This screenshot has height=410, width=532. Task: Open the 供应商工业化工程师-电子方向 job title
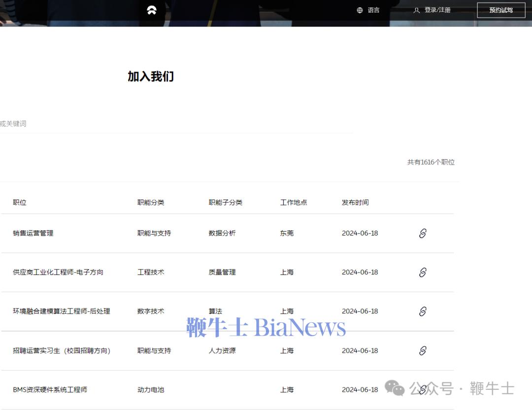58,272
